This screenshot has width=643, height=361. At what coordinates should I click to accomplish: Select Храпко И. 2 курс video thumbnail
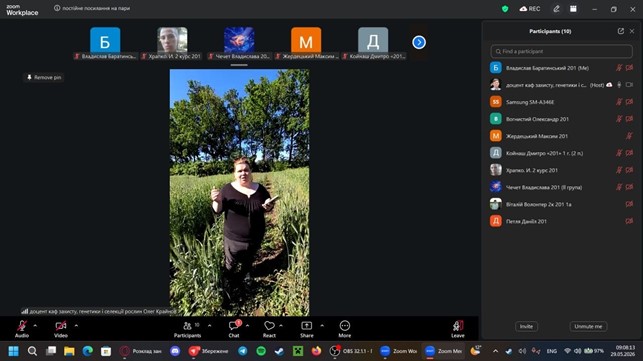tap(172, 43)
